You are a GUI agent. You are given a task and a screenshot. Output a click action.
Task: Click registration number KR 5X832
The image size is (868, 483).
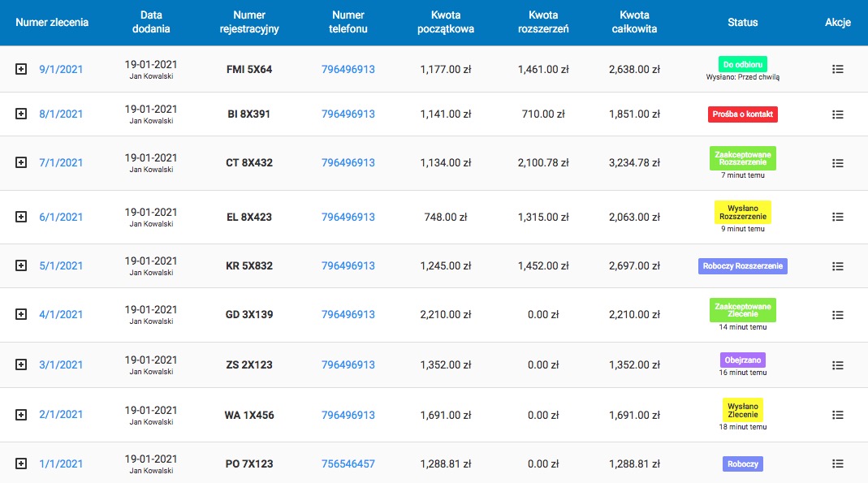pyautogui.click(x=249, y=266)
